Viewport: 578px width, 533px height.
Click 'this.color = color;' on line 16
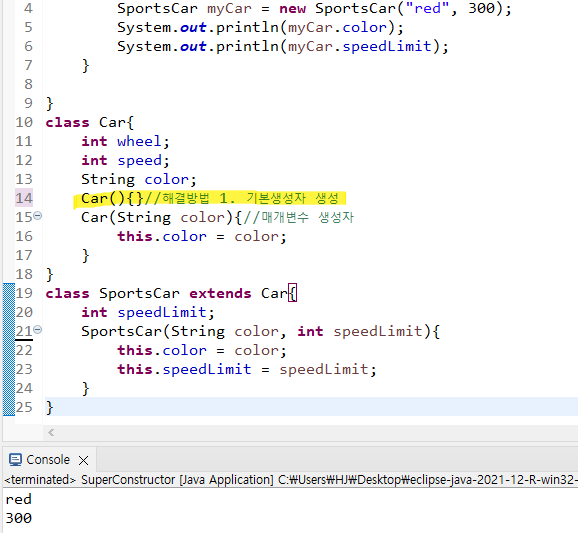[202, 236]
